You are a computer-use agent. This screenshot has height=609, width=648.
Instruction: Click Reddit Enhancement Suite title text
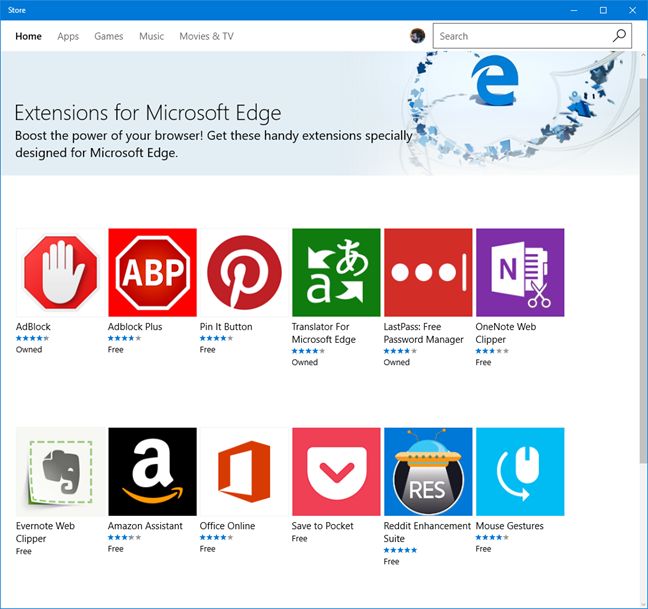click(x=427, y=532)
